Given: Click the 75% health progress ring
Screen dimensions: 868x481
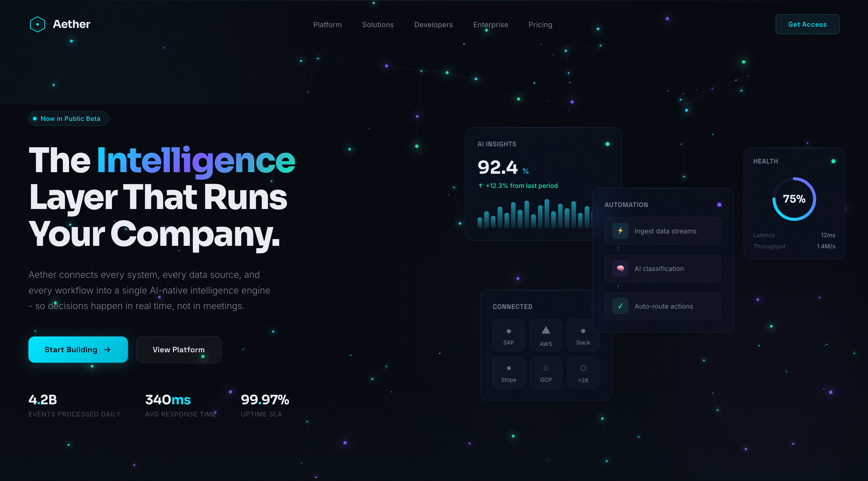Looking at the screenshot, I should click(794, 199).
